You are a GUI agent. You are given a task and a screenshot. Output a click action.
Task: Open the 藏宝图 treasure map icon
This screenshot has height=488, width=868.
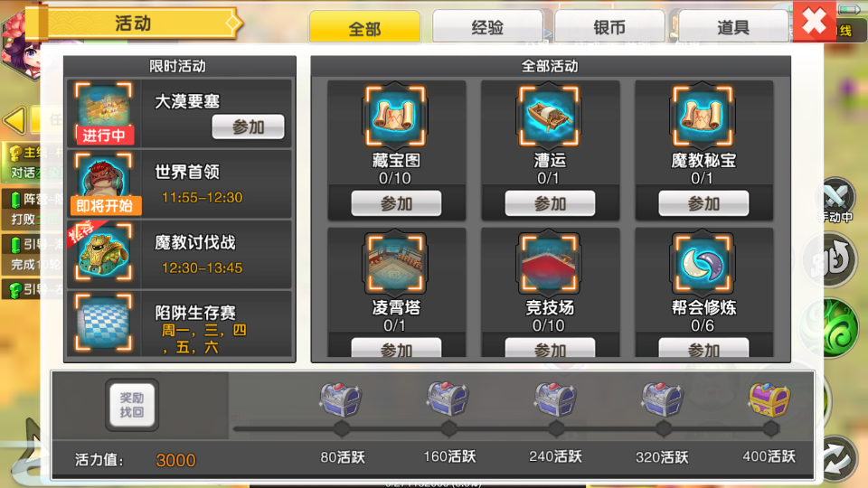pos(395,116)
